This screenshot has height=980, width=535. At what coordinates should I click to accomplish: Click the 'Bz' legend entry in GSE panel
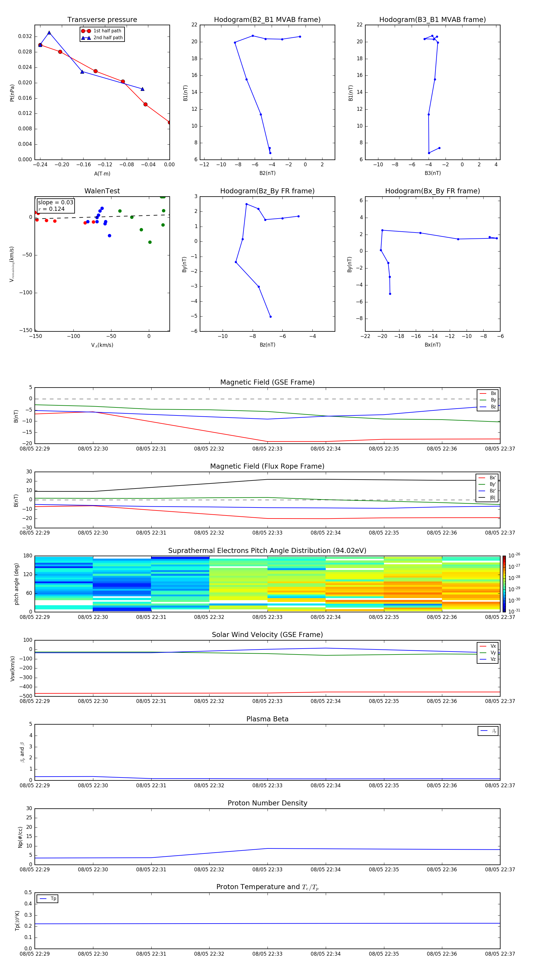coord(488,407)
